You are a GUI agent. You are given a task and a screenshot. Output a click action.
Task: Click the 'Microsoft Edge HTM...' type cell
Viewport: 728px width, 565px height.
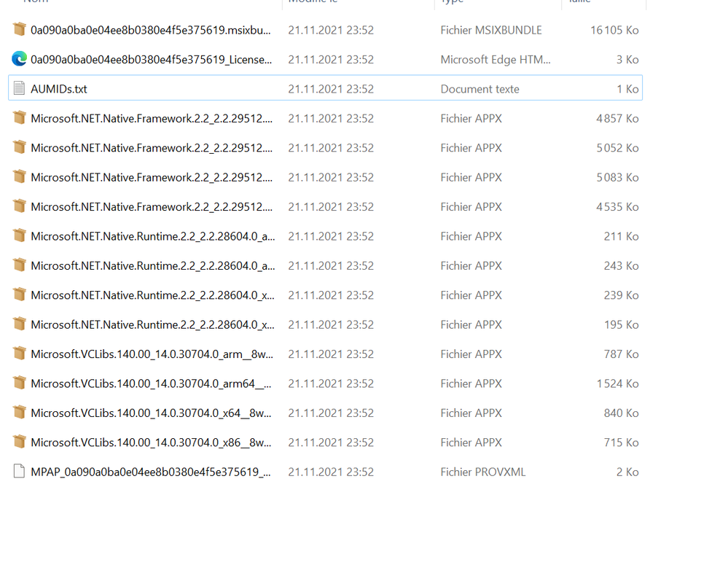(496, 59)
